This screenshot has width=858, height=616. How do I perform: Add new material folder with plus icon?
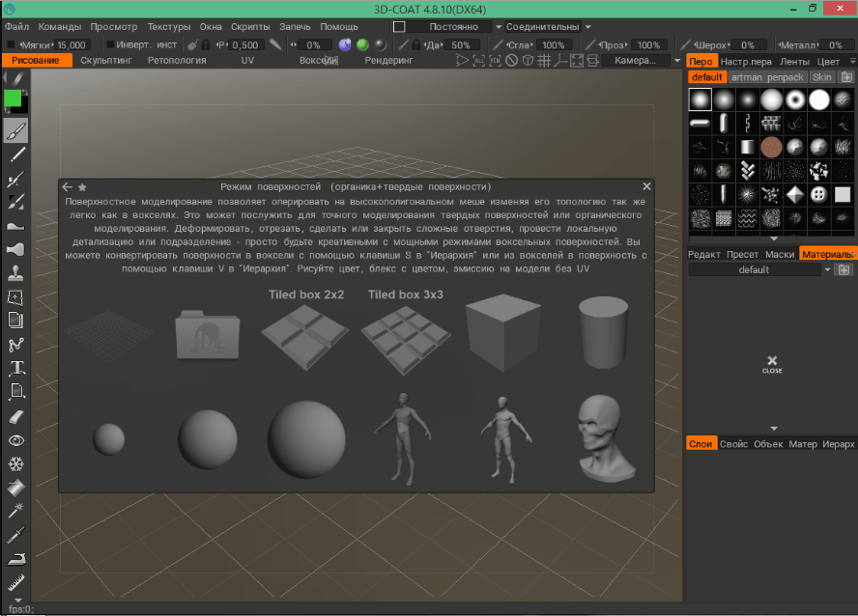pos(845,269)
